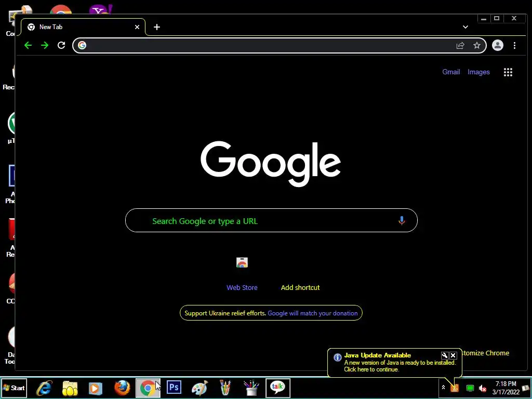This screenshot has width=532, height=399.
Task: Open the Google apps grid
Action: [x=508, y=72]
